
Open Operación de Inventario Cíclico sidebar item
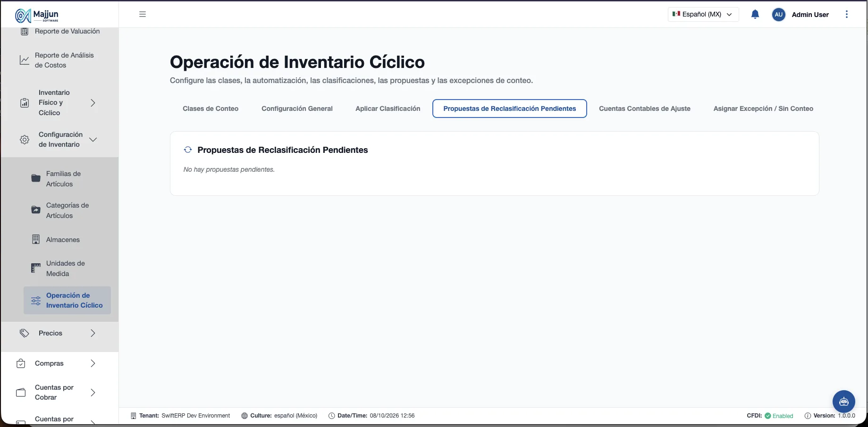click(67, 300)
